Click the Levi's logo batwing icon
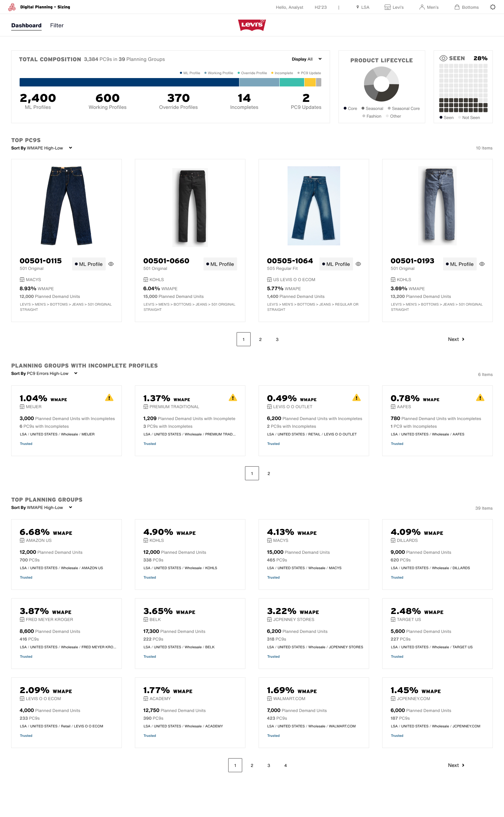This screenshot has height=817, width=504. point(252,25)
